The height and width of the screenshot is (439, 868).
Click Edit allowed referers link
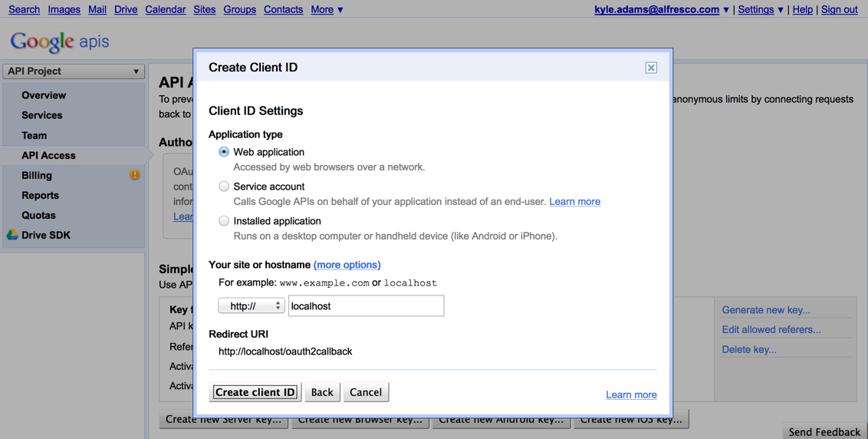pos(771,329)
